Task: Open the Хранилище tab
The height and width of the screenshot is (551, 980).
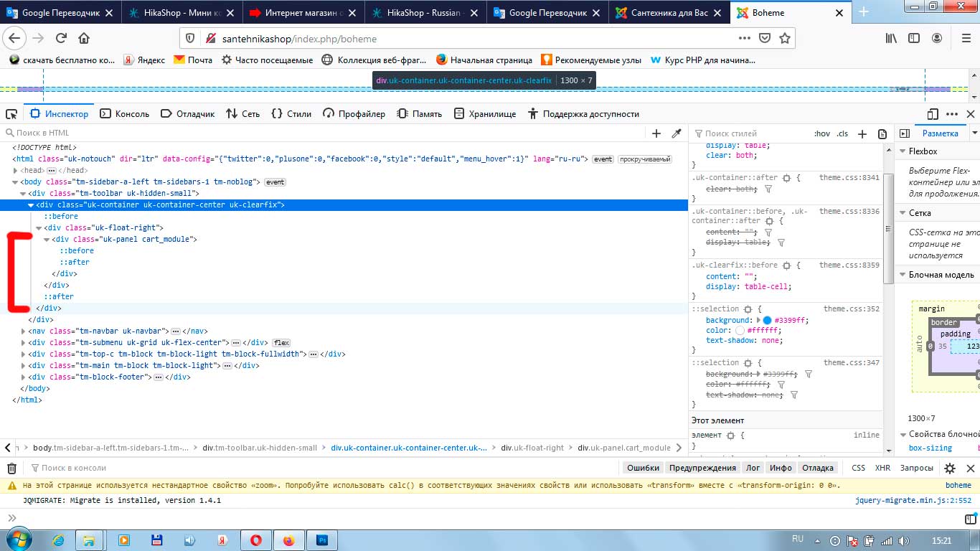Action: pos(484,114)
